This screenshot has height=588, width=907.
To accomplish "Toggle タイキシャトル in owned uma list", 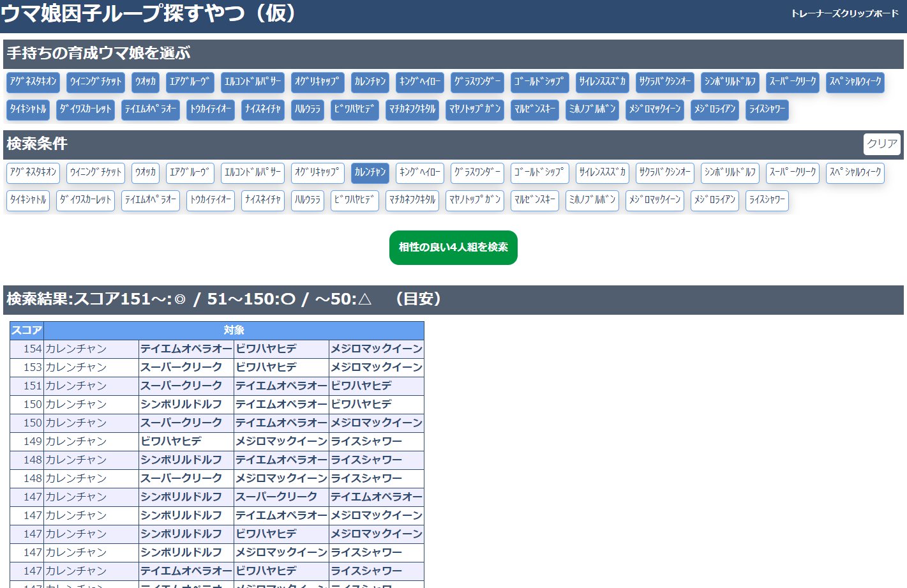I will pyautogui.click(x=28, y=110).
